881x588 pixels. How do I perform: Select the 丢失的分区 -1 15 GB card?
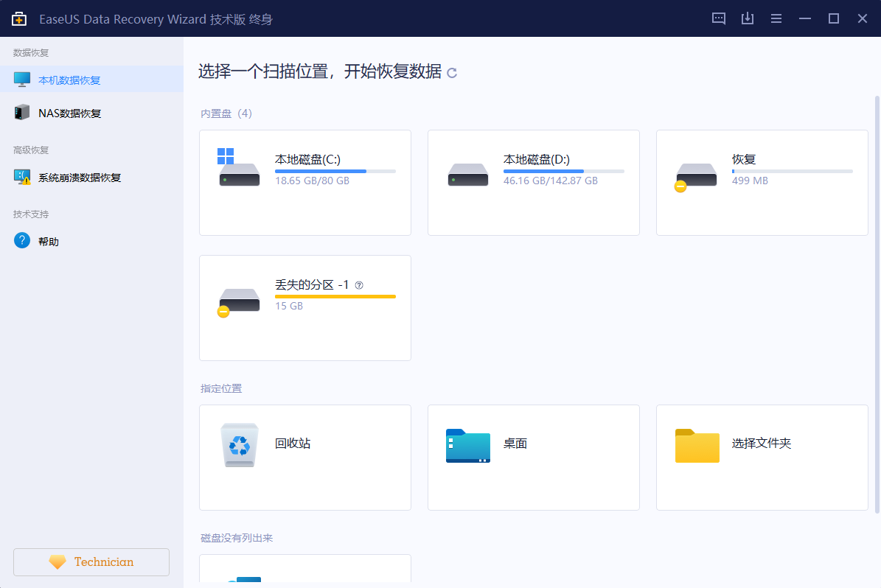[305, 308]
